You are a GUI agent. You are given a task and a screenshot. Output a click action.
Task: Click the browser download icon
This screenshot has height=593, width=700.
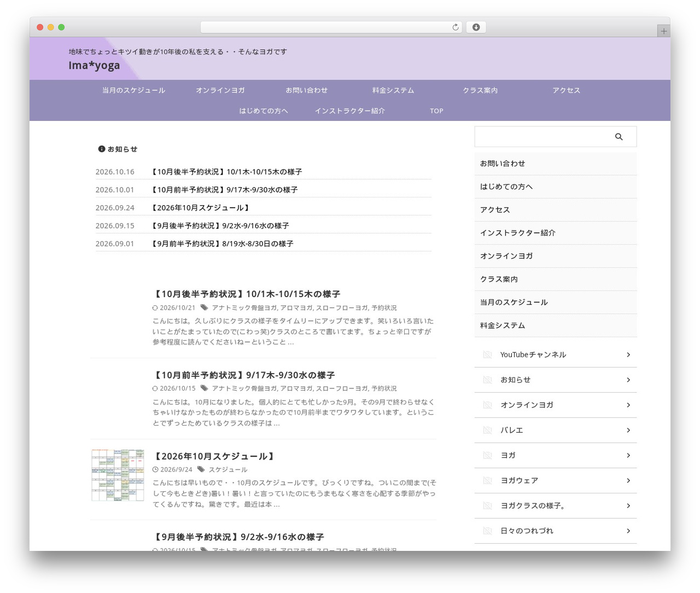(x=476, y=27)
